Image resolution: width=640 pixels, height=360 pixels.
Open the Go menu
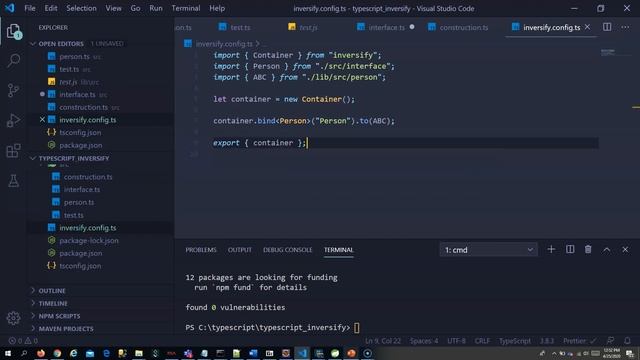[136, 8]
